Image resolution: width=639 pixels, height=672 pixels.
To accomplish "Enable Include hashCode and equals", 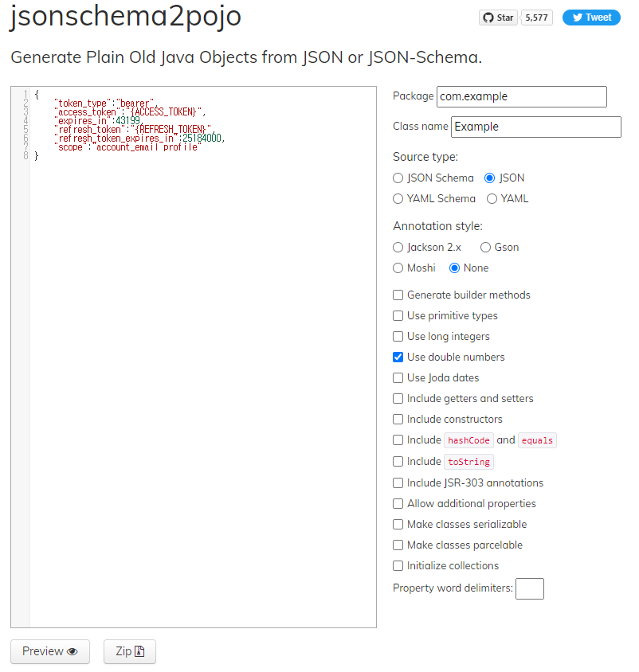I will click(398, 440).
